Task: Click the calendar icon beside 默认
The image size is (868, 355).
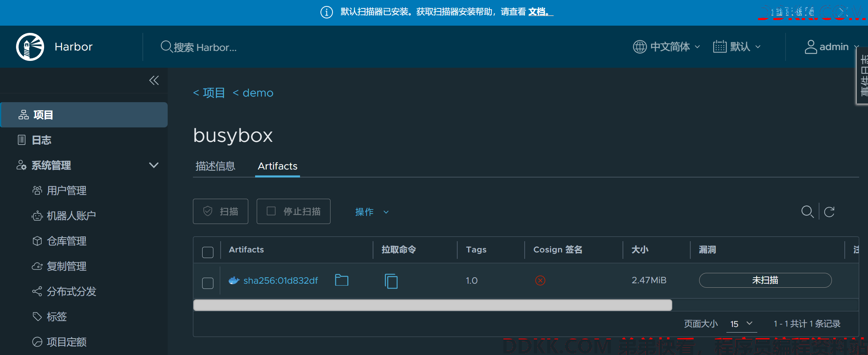Action: click(720, 47)
